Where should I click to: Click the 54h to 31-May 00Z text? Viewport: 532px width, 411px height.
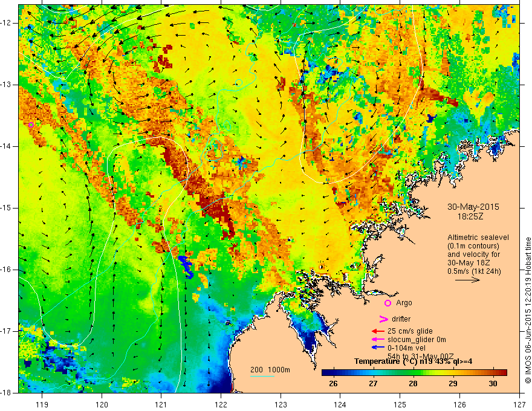(421, 356)
